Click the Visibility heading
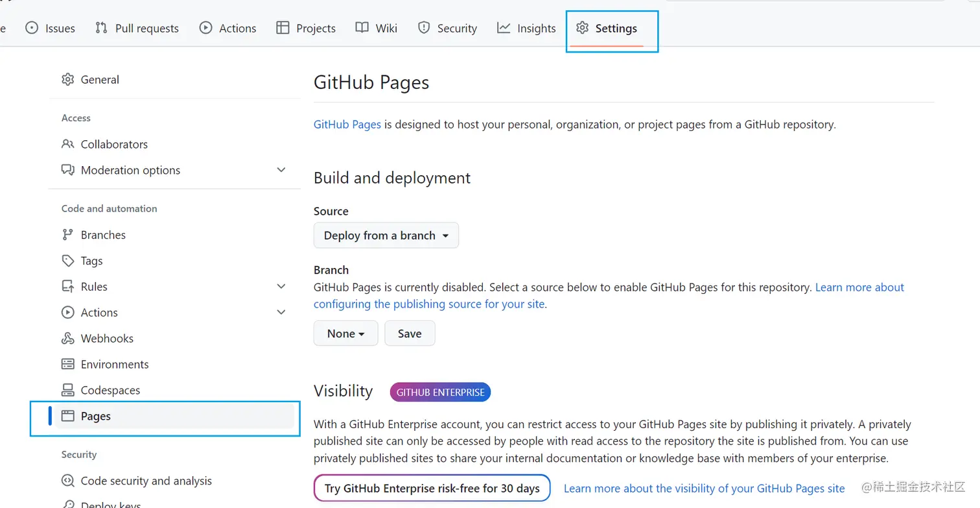The height and width of the screenshot is (508, 980). (x=344, y=391)
